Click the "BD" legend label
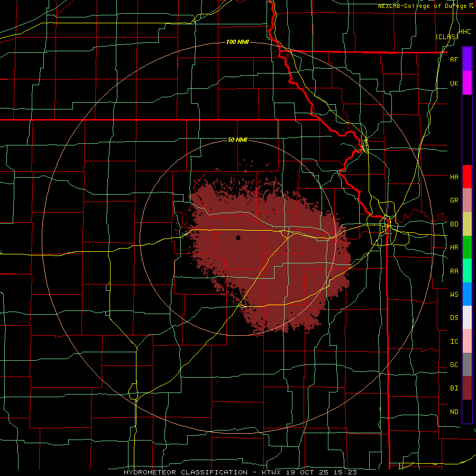476x476 pixels. (x=454, y=224)
